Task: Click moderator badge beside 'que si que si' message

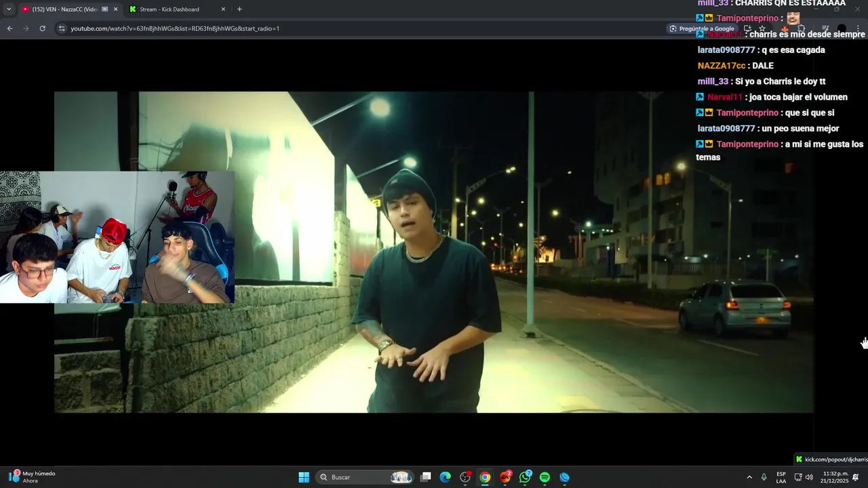Action: (x=700, y=113)
